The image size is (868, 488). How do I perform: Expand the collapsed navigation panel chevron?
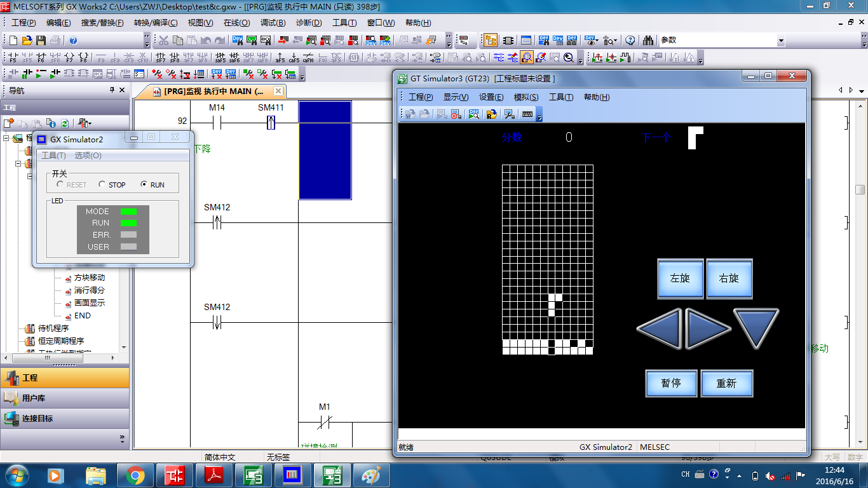point(122,438)
